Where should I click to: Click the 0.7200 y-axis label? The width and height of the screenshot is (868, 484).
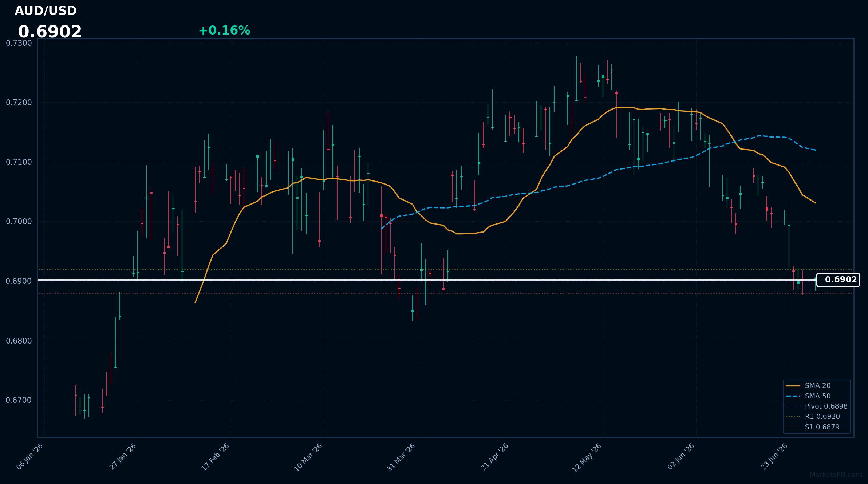(x=19, y=103)
